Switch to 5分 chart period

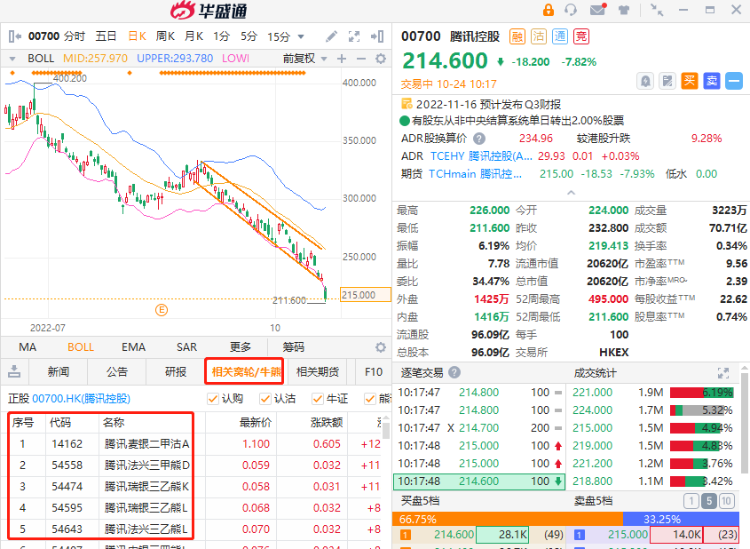point(248,36)
